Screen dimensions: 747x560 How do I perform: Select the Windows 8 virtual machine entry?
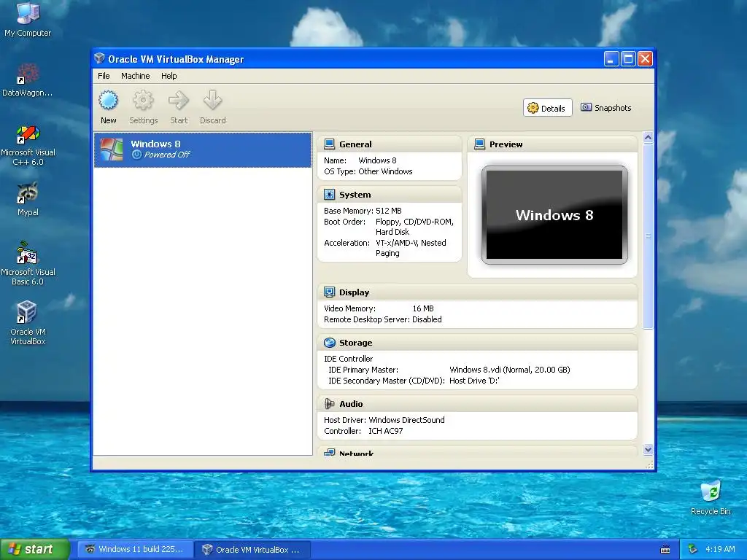click(203, 149)
